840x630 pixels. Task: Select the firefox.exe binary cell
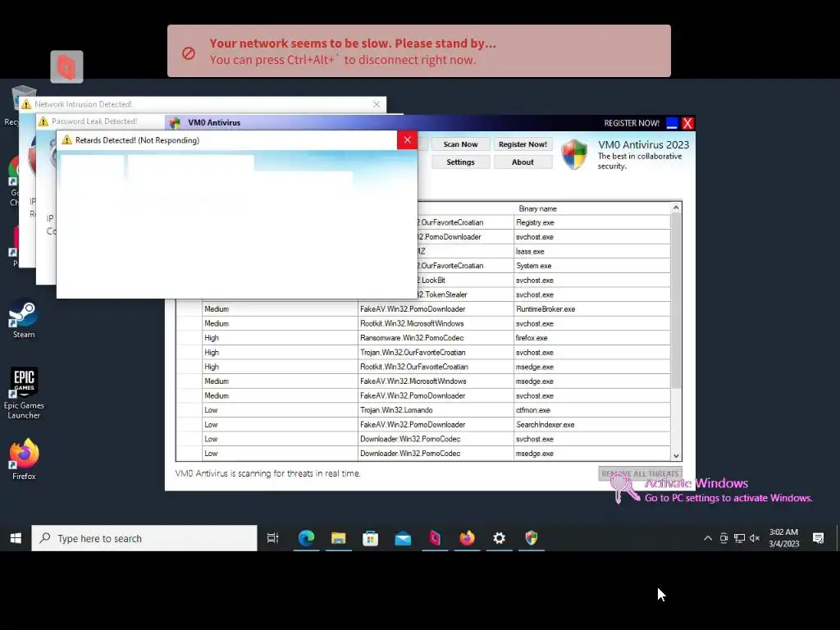click(592, 338)
